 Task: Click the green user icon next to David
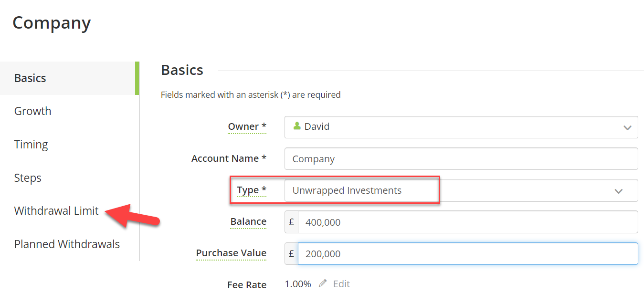(x=297, y=126)
